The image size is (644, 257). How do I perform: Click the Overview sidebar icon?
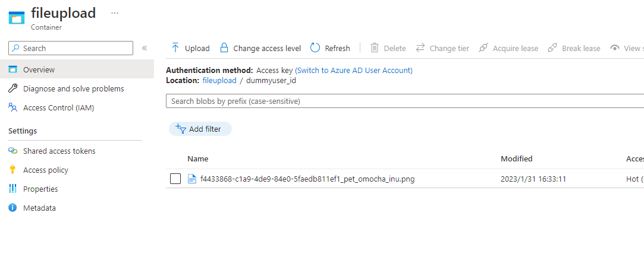pyautogui.click(x=12, y=69)
